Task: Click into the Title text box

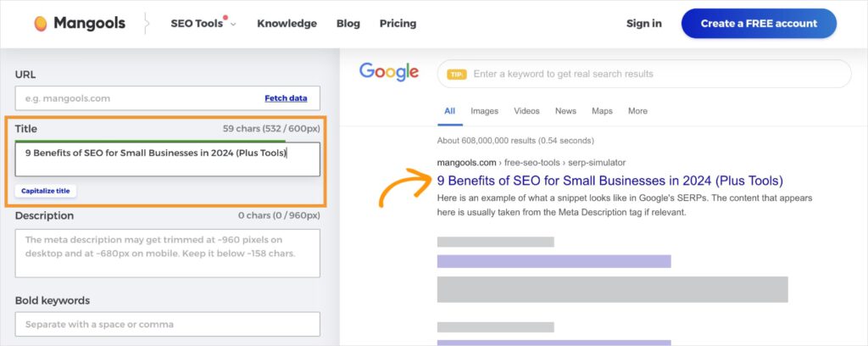Action: [x=167, y=159]
